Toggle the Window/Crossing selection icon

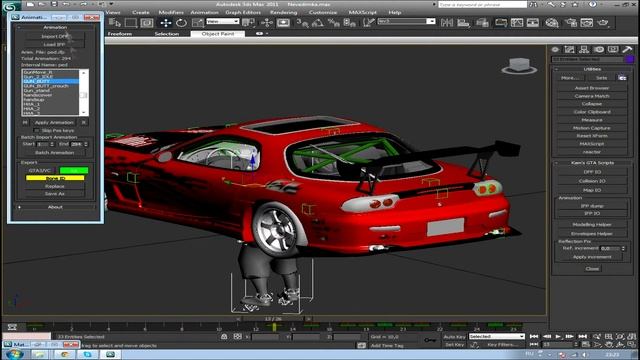point(147,22)
